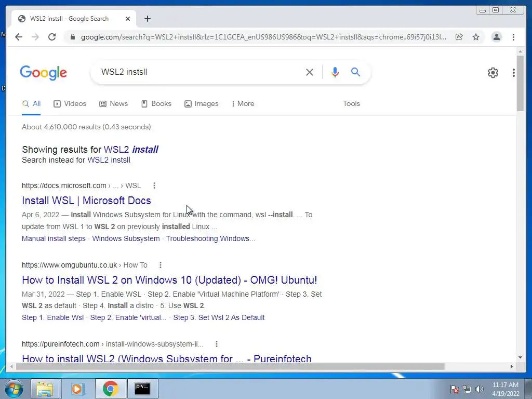Clear the search box with the X icon
The image size is (532, 399).
click(310, 72)
